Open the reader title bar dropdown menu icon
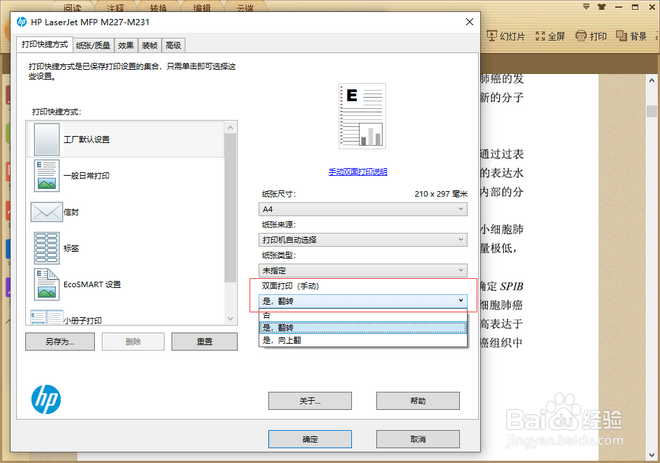This screenshot has height=463, width=660. tap(586, 7)
